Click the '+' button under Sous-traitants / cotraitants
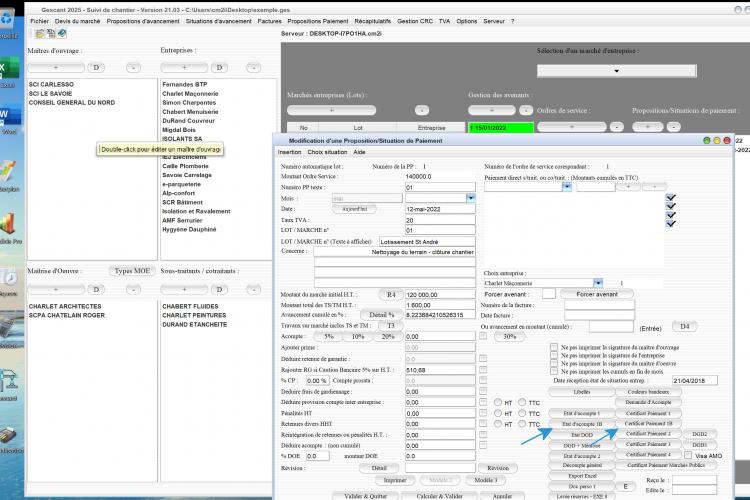Image resolution: width=750 pixels, height=500 pixels. click(x=184, y=289)
